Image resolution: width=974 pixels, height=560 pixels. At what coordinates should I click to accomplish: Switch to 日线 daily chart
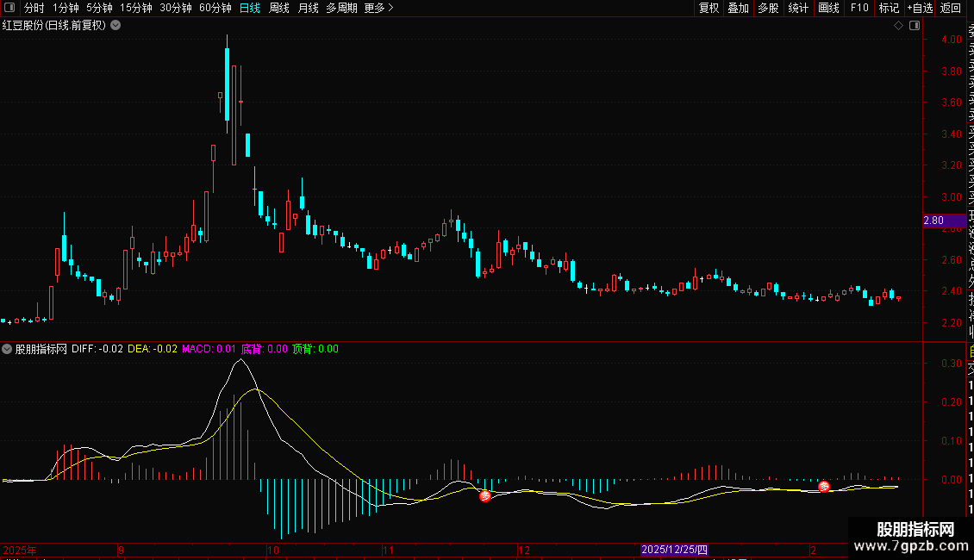[250, 8]
